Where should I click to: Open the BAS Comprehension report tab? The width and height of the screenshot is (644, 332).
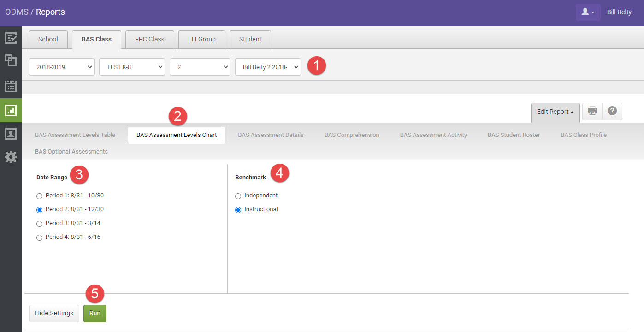[351, 135]
